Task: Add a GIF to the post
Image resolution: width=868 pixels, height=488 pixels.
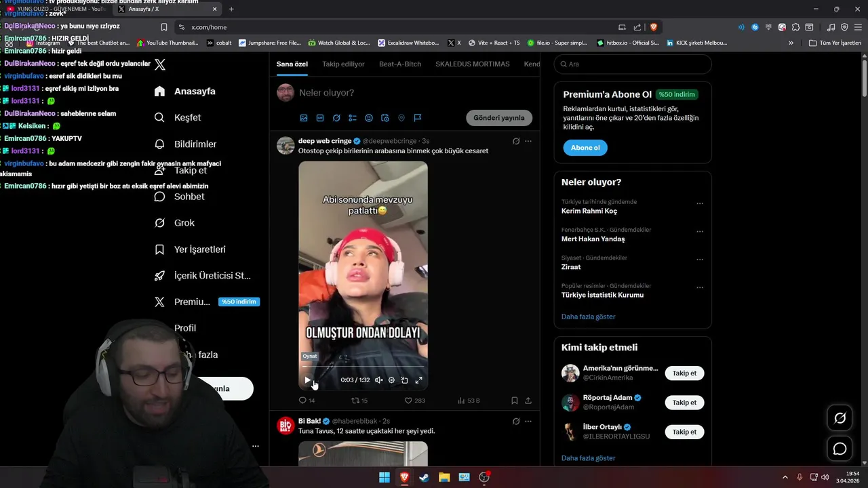Action: pos(320,118)
